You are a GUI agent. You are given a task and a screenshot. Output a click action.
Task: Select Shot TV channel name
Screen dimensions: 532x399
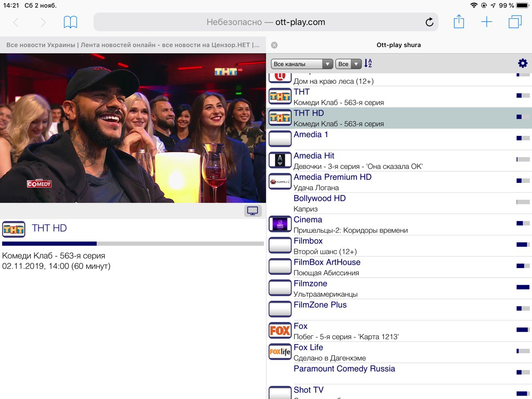click(x=308, y=390)
